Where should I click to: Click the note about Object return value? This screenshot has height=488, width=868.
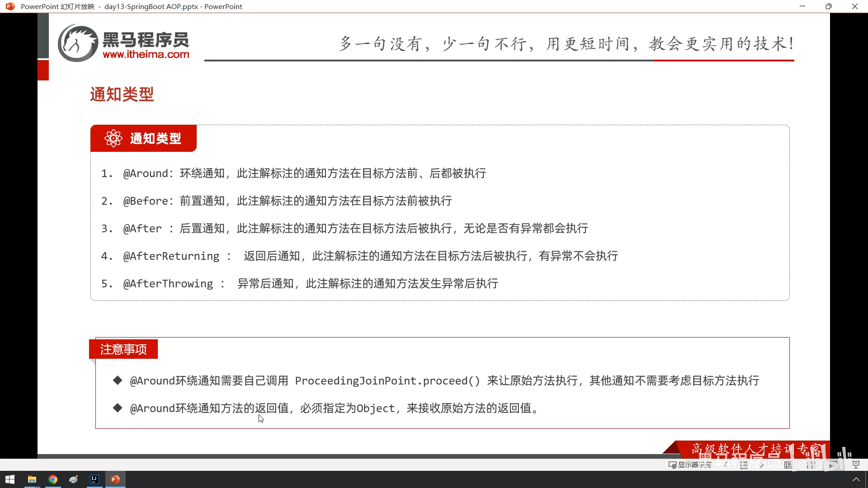point(335,408)
